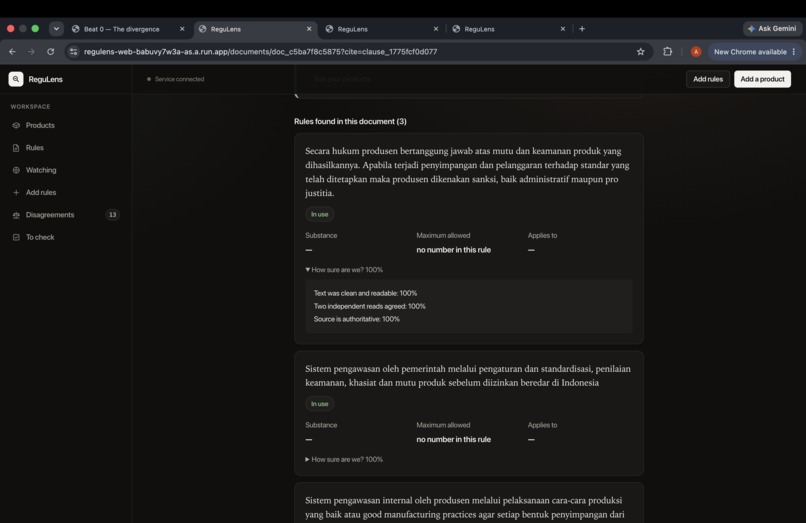Open the Extensions puzzle icon
Viewport: 806px width, 523px height.
[667, 51]
